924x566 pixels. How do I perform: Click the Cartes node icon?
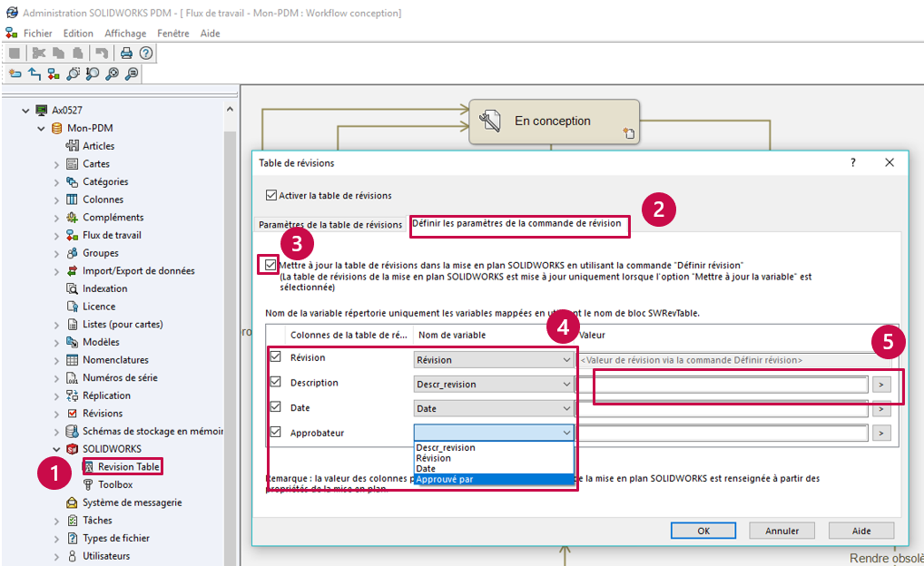point(72,164)
